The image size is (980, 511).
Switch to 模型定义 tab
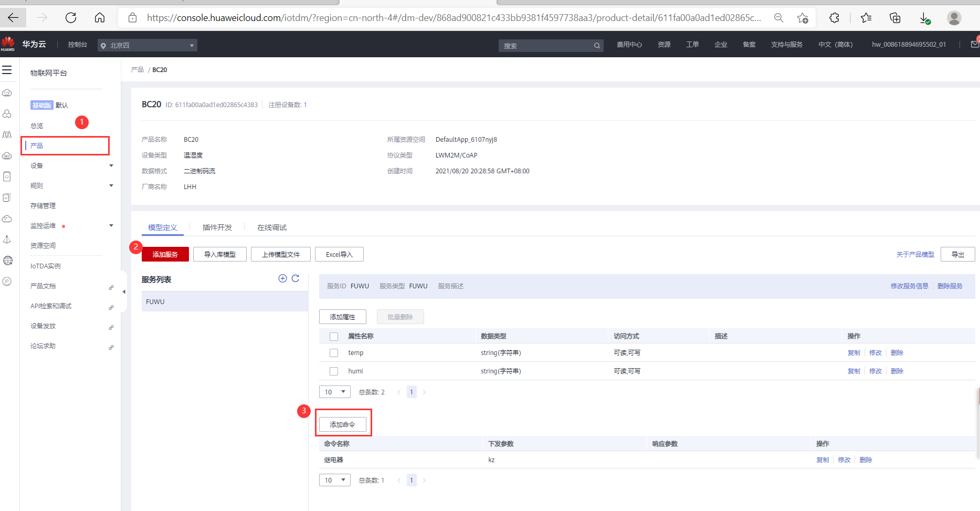point(163,227)
